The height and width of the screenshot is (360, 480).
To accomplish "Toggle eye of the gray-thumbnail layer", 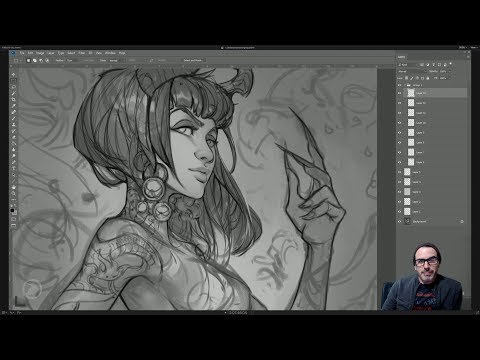I will point(399,192).
